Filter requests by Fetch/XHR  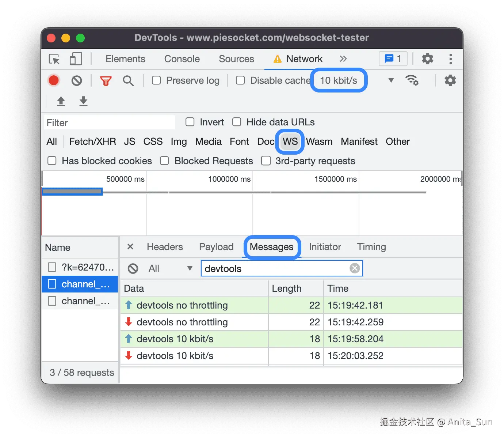pyautogui.click(x=92, y=141)
